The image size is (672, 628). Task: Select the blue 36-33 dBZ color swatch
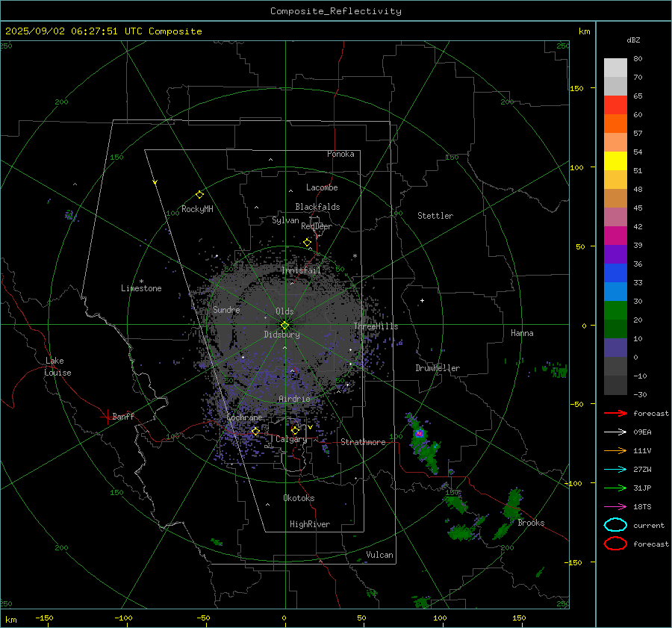click(615, 273)
